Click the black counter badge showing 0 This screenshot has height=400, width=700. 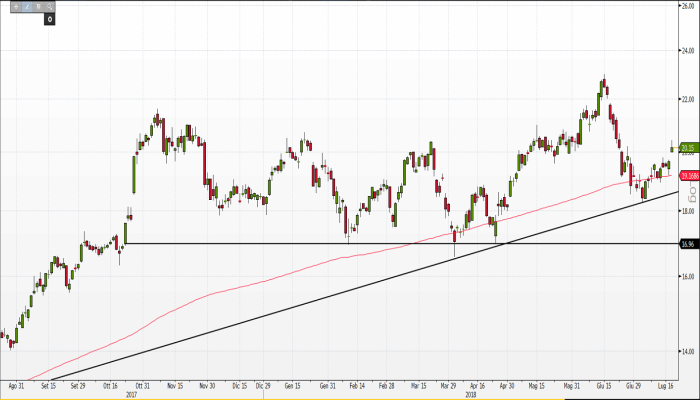(48, 19)
